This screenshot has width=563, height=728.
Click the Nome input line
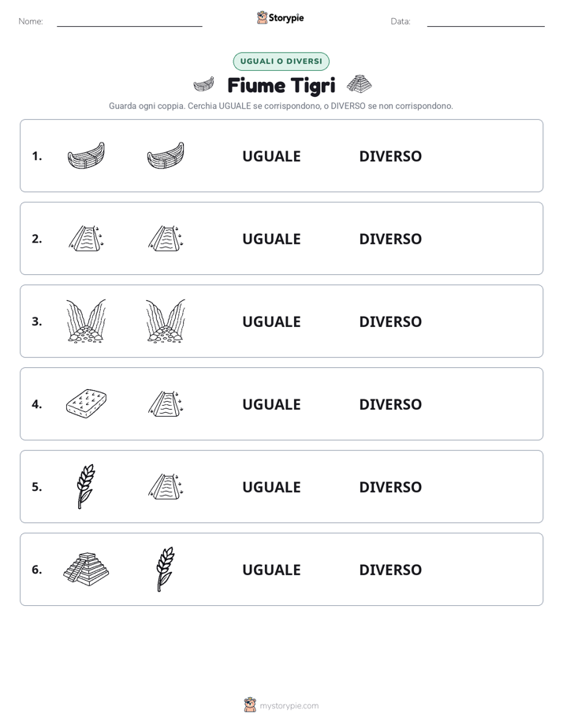tap(129, 22)
